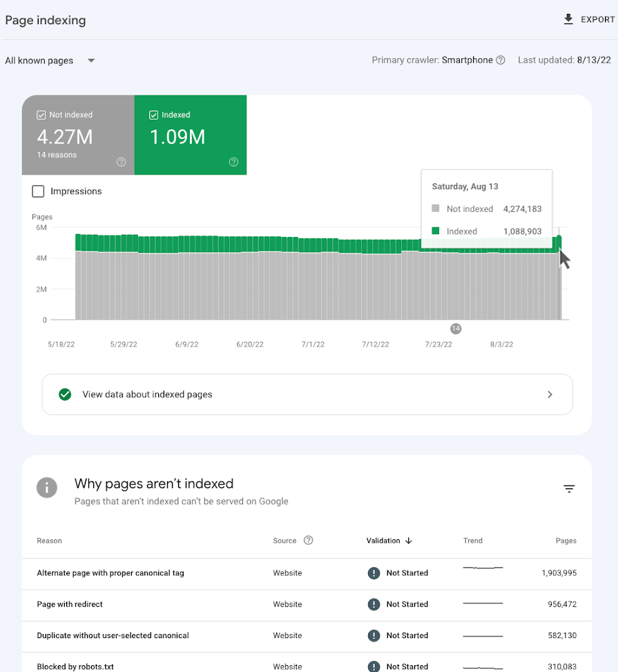
Task: Open the Page with redirect row
Action: pyautogui.click(x=307, y=605)
